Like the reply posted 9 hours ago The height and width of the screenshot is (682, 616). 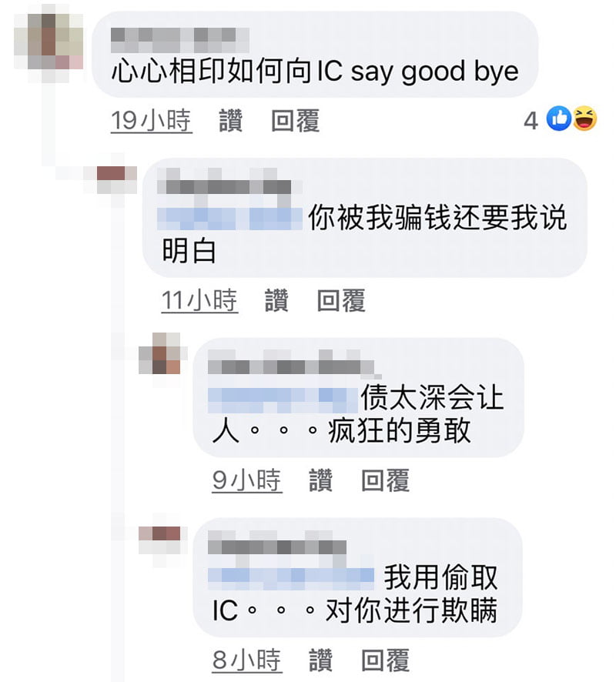coord(321,480)
